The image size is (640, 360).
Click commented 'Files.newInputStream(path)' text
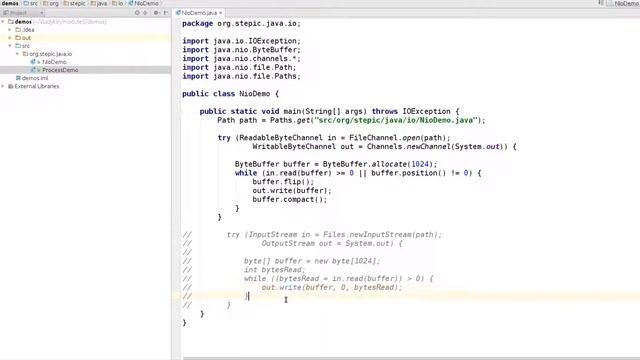tap(380, 235)
